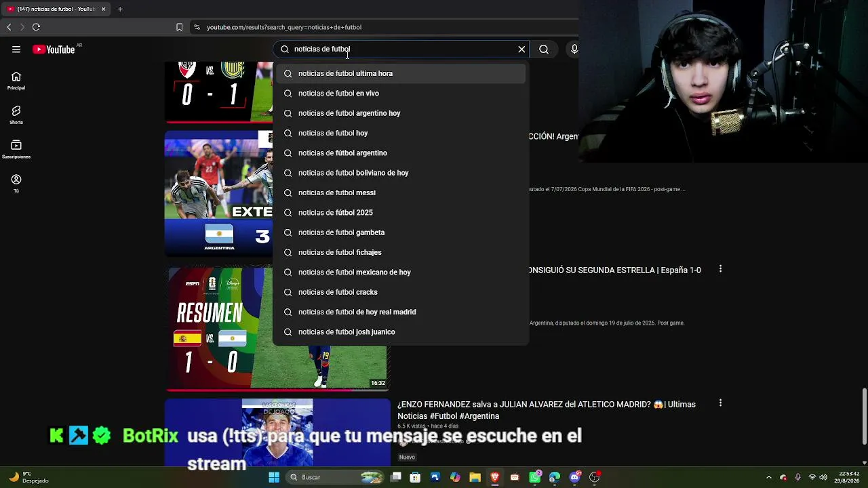
Task: Clear the search box text
Action: click(x=521, y=49)
